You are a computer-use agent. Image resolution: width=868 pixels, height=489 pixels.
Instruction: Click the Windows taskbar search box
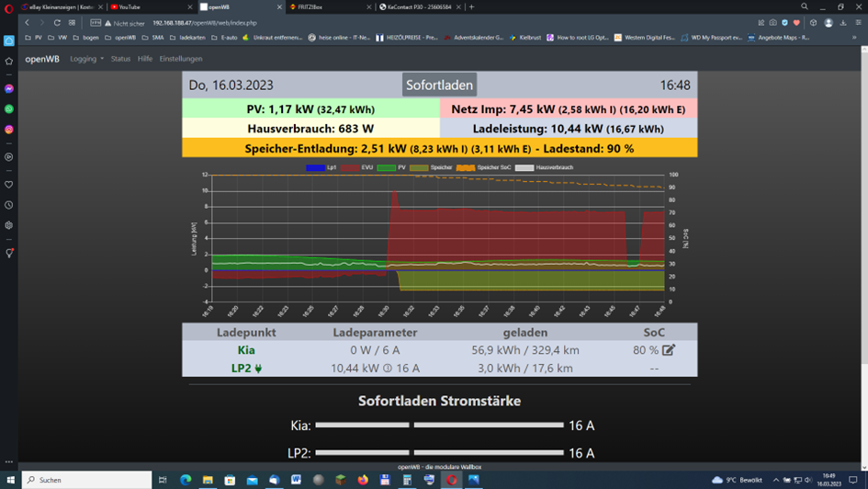(87, 480)
